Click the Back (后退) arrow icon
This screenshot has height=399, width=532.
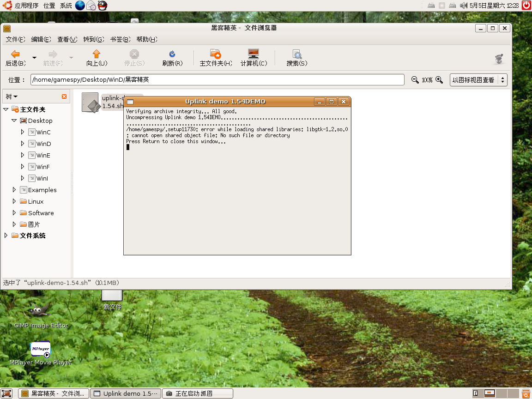[15, 54]
